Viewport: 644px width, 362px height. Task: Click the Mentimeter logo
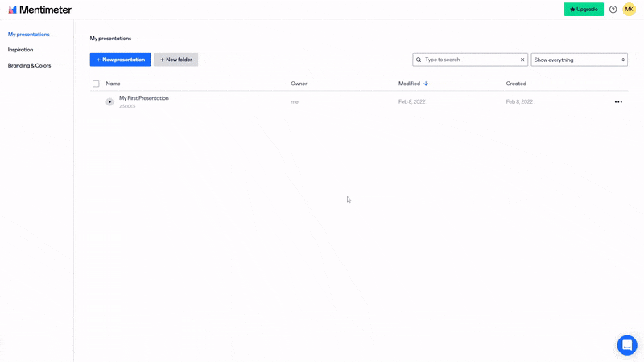pos(39,10)
